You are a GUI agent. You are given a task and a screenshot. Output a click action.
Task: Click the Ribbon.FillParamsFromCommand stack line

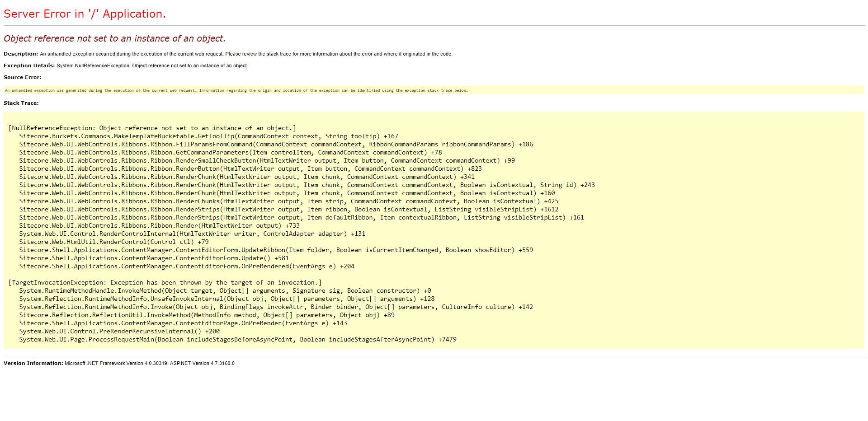click(x=276, y=145)
